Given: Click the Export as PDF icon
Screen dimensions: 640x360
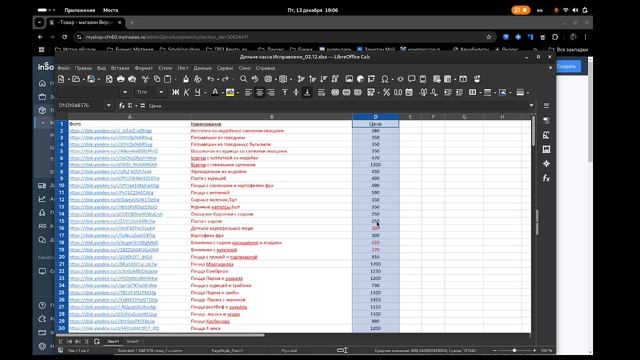Looking at the screenshot, I should click(x=109, y=79).
